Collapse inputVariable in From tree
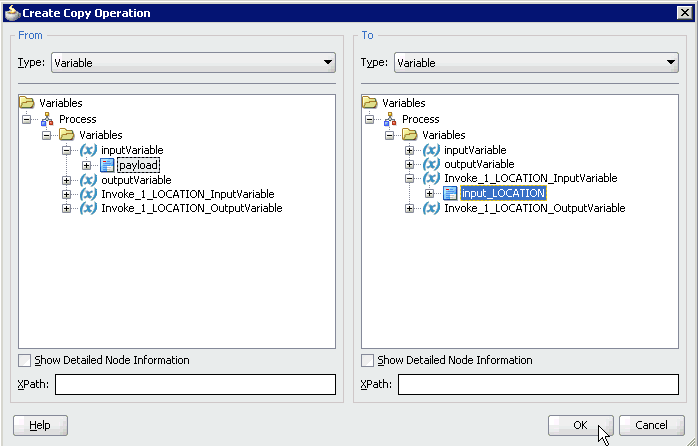698x446 pixels. [x=66, y=150]
